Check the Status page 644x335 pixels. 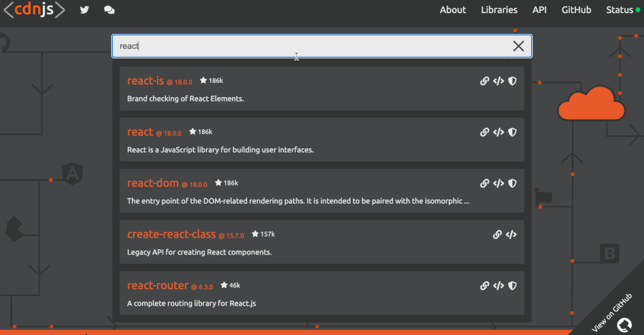click(x=623, y=10)
